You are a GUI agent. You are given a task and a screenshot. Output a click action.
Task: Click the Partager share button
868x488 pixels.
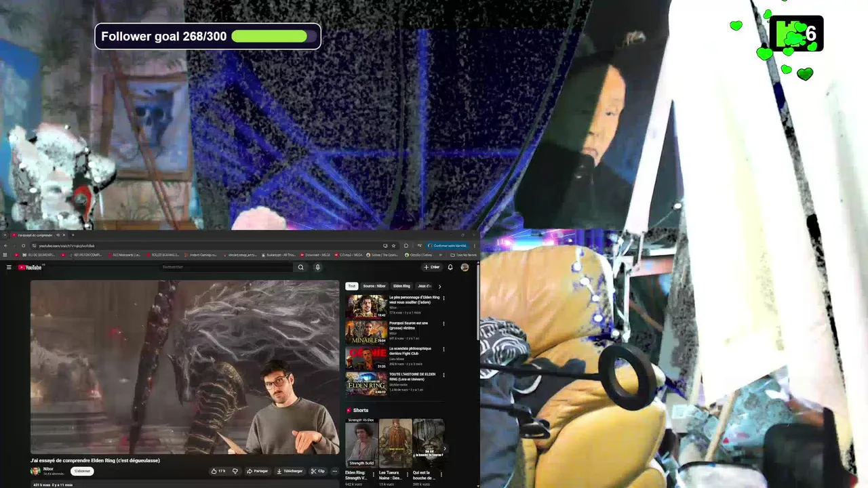[258, 471]
